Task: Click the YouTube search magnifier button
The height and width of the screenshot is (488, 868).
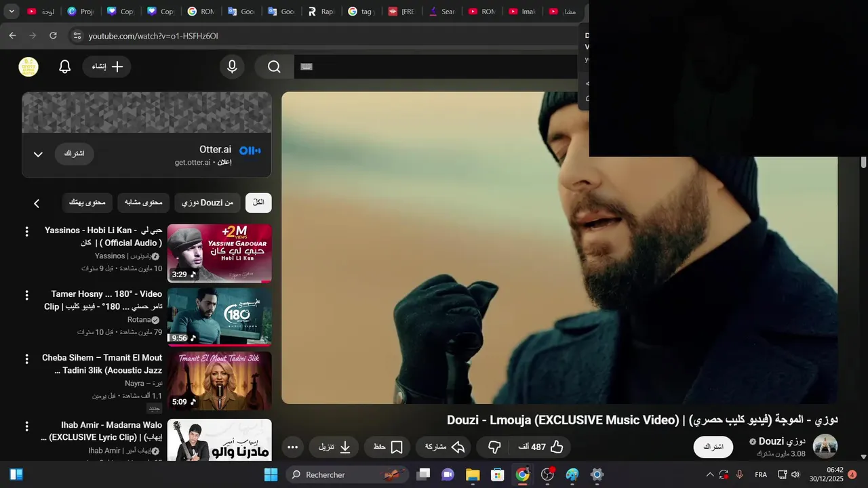Action: point(274,66)
